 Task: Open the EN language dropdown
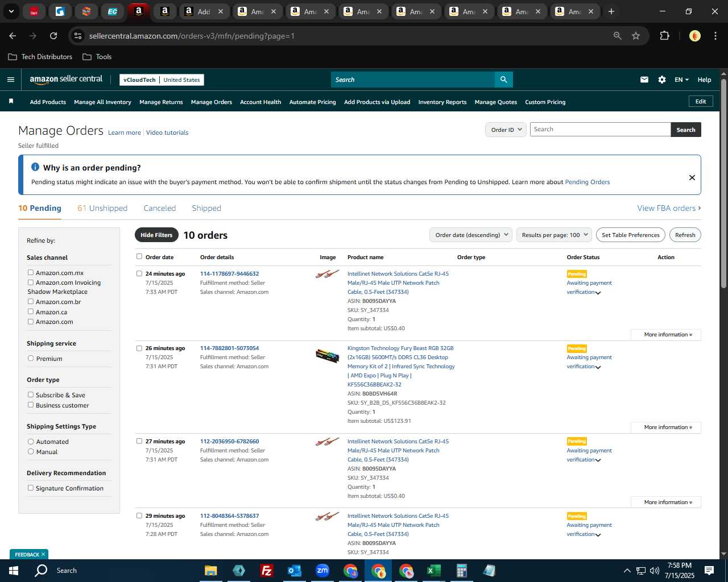[681, 80]
